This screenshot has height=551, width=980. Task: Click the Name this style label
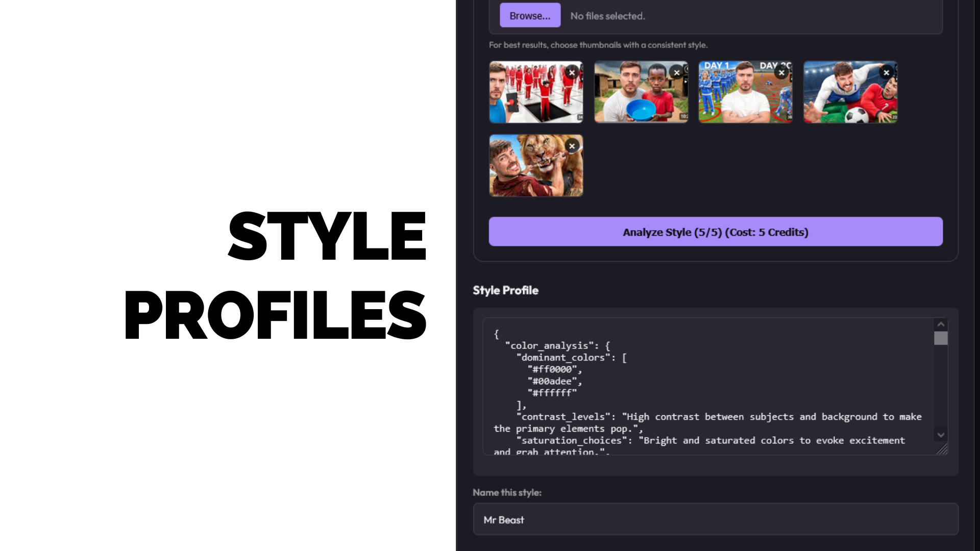pyautogui.click(x=507, y=492)
